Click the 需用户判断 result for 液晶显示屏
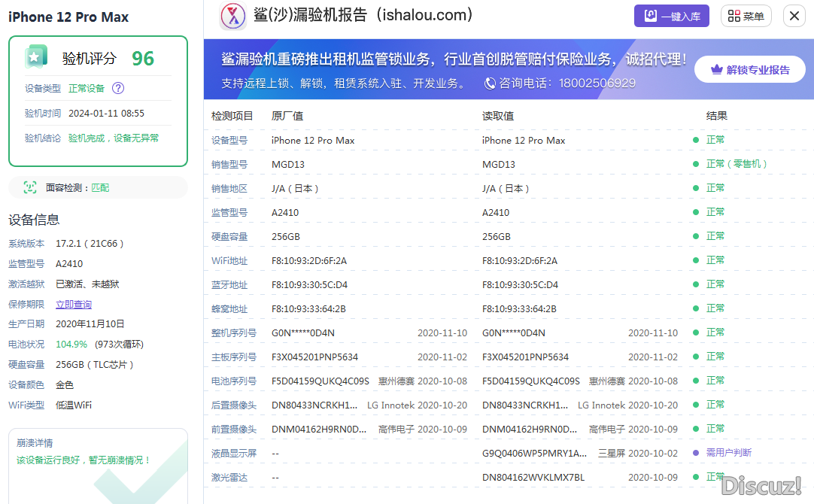 729,453
